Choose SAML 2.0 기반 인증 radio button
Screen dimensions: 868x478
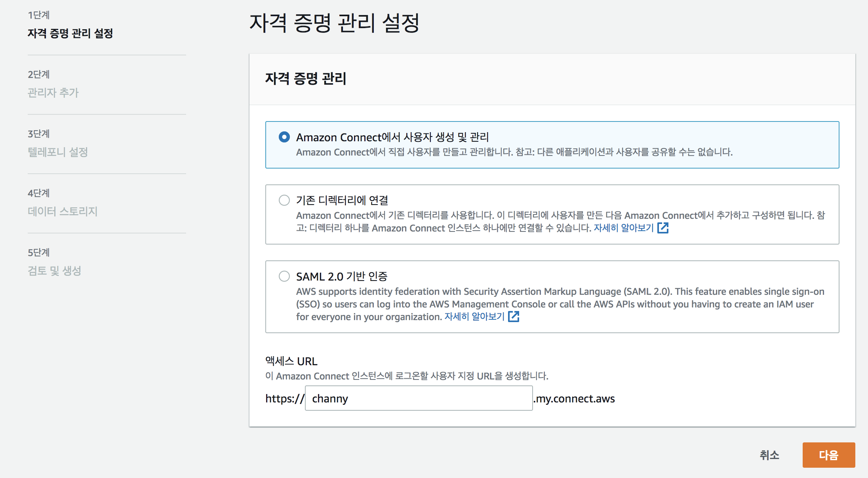(284, 276)
